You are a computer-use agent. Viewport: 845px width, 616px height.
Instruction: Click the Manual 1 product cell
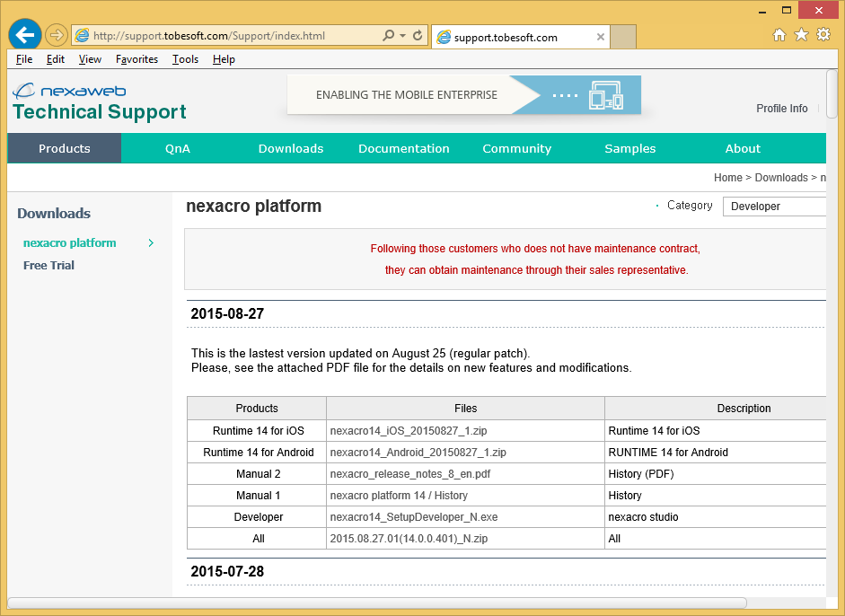257,496
